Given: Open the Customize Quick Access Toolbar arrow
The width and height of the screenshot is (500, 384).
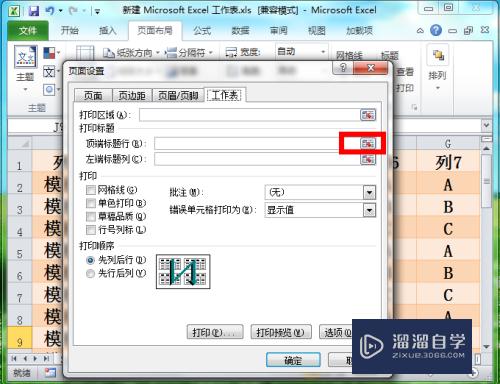Looking at the screenshot, I should point(98,11).
